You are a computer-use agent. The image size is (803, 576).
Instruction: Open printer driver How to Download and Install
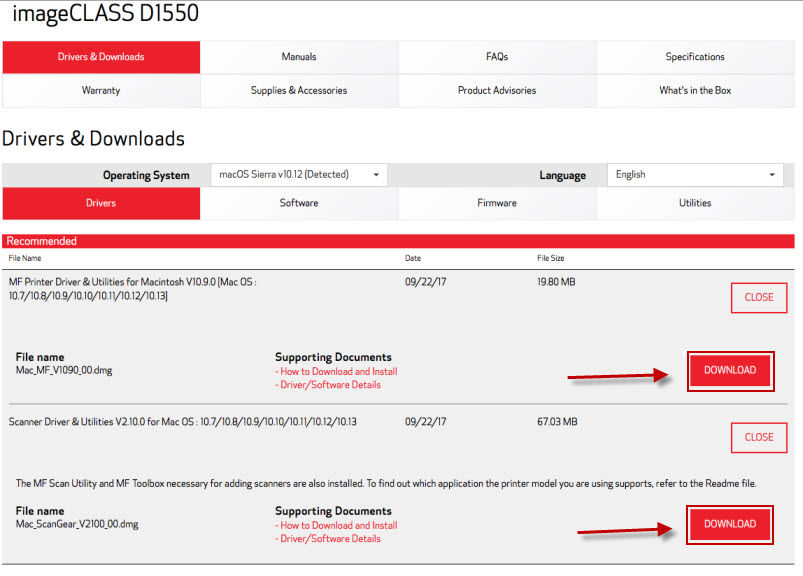click(339, 372)
